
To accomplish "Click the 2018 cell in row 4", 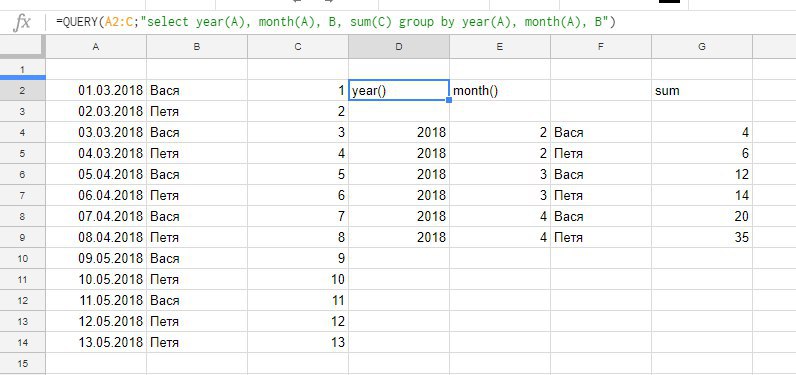I will 399,132.
